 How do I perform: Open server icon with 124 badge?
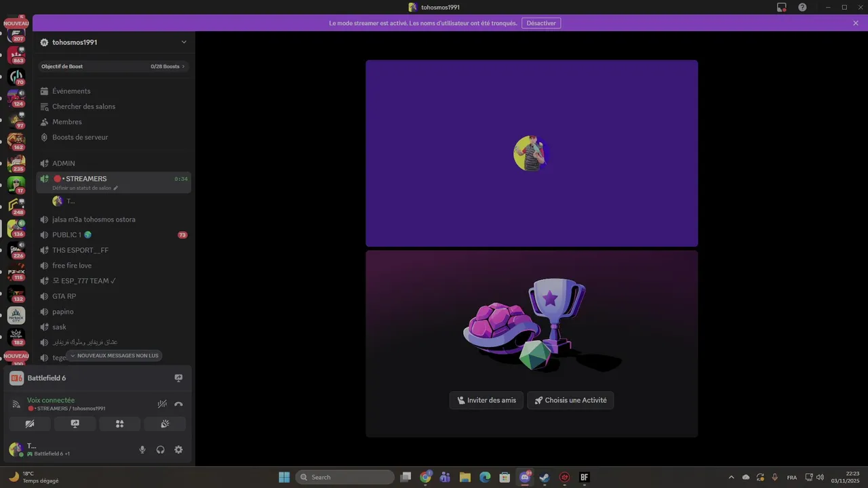[16, 98]
